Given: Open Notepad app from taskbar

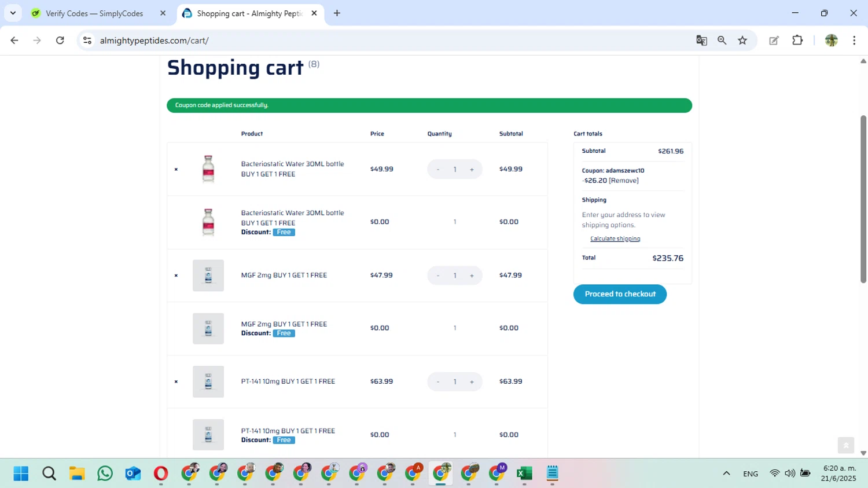Looking at the screenshot, I should click(x=552, y=474).
